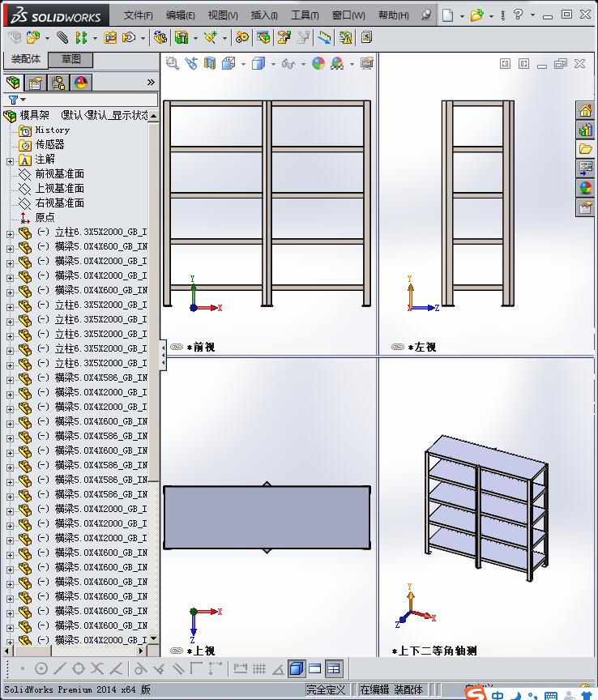
Task: Open the View Orientation cube icon
Action: coord(229,63)
